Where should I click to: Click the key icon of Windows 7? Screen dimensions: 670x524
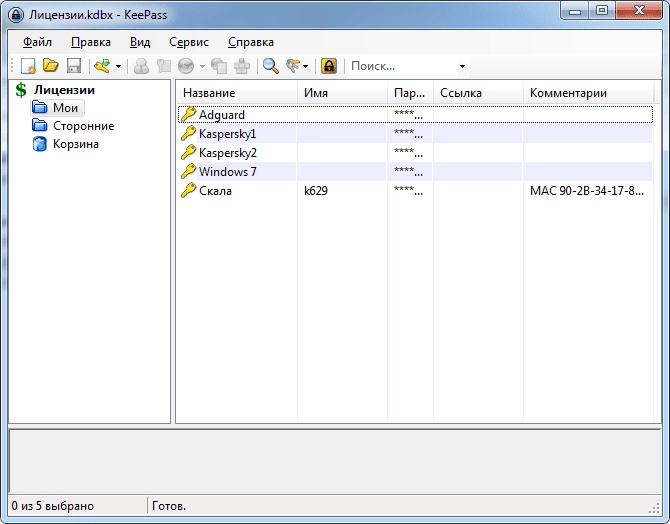188,171
